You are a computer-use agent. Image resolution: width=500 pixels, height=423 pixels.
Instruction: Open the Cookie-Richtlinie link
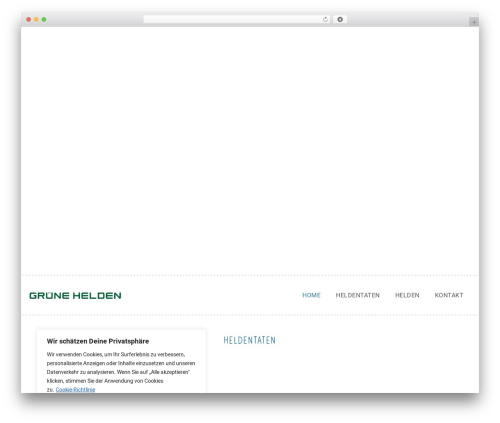(75, 390)
